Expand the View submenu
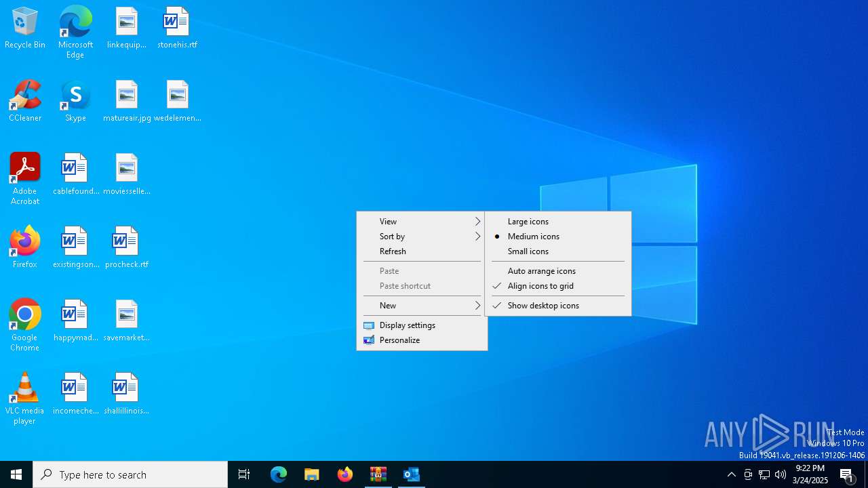 click(422, 222)
